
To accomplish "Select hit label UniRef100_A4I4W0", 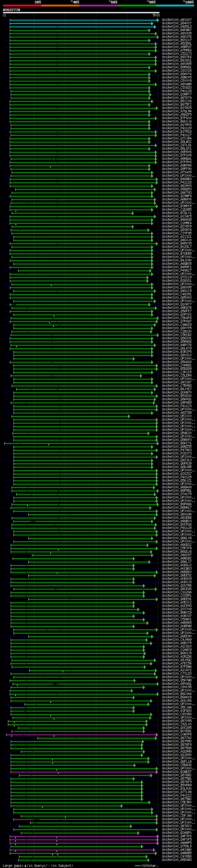I will (x=177, y=850).
